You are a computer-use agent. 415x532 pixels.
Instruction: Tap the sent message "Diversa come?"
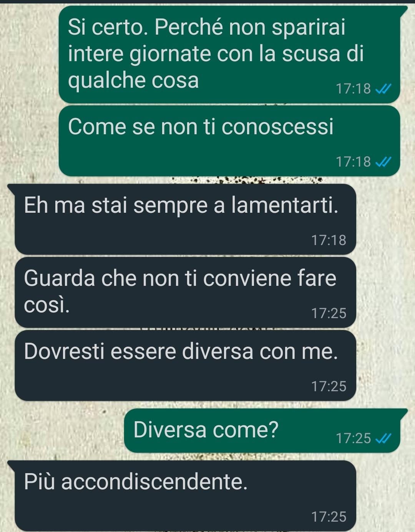click(262, 430)
